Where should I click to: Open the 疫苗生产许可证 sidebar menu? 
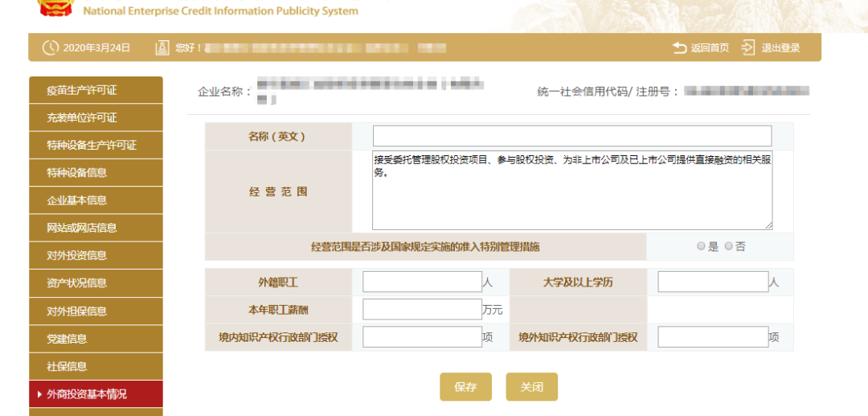point(95,90)
